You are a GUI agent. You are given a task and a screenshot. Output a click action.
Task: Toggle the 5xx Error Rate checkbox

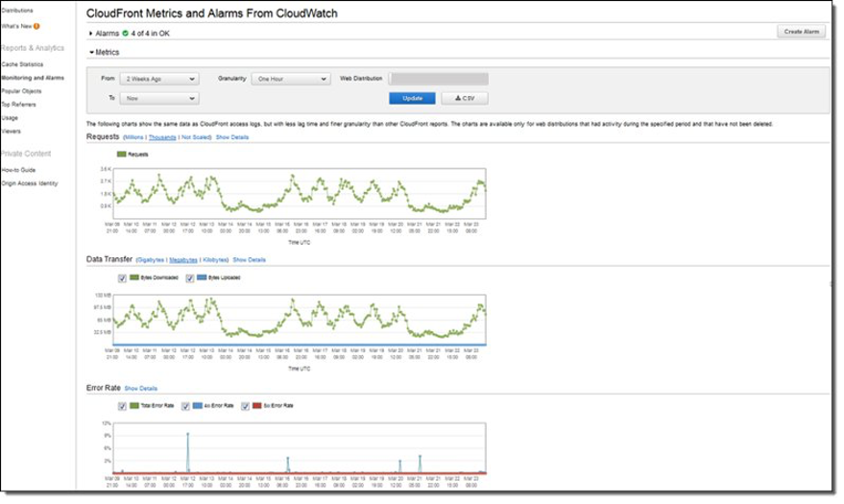[x=245, y=406]
